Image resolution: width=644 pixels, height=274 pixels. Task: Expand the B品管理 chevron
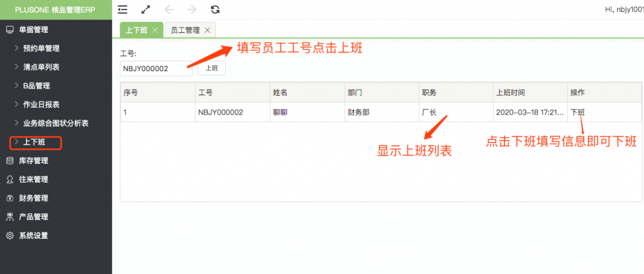16,86
